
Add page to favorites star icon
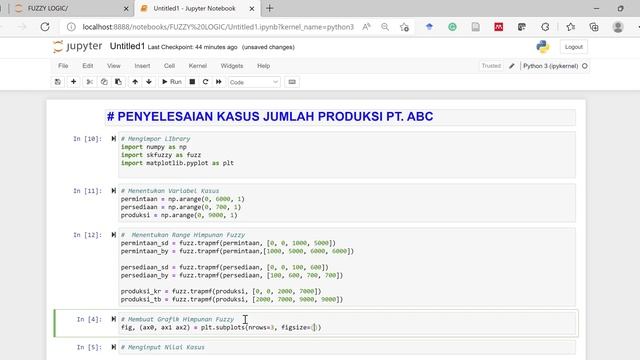click(x=404, y=27)
